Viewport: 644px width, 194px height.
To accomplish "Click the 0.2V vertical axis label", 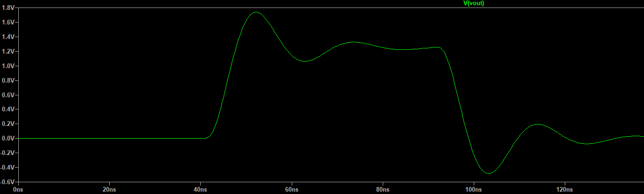I will [x=9, y=124].
